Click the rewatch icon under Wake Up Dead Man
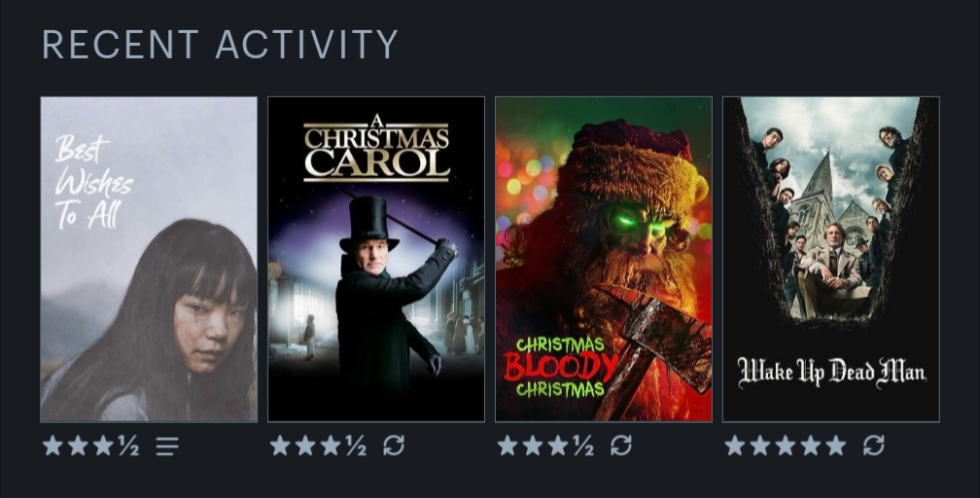980x498 pixels. pyautogui.click(x=874, y=446)
